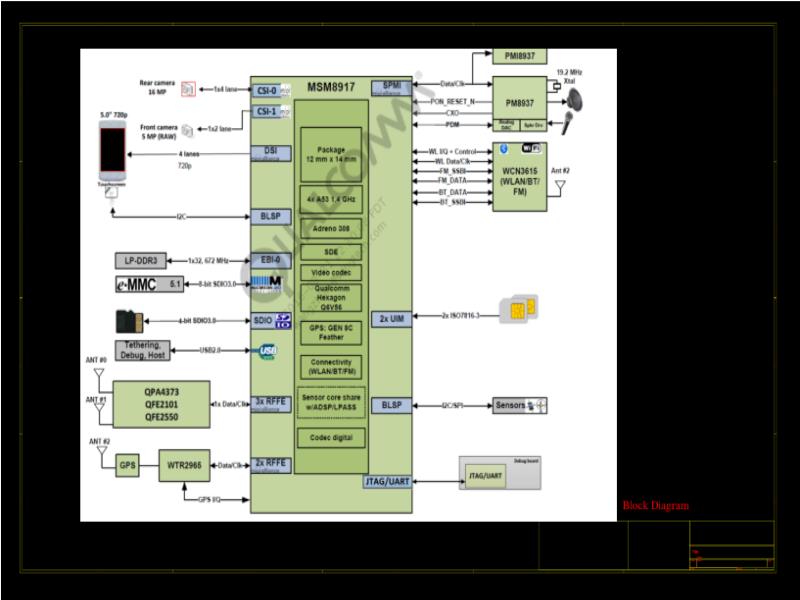Click the Bluetooth icon on WCN3615
Image resolution: width=800 pixels, height=600 pixels.
pyautogui.click(x=504, y=148)
